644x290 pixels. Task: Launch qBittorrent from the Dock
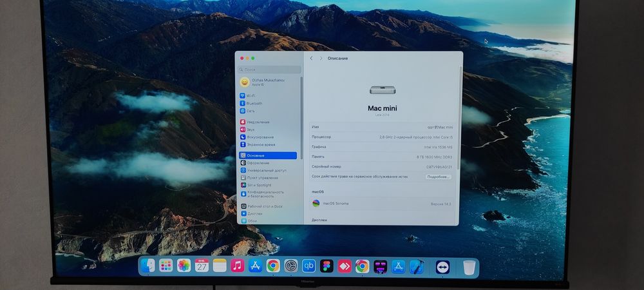click(309, 266)
